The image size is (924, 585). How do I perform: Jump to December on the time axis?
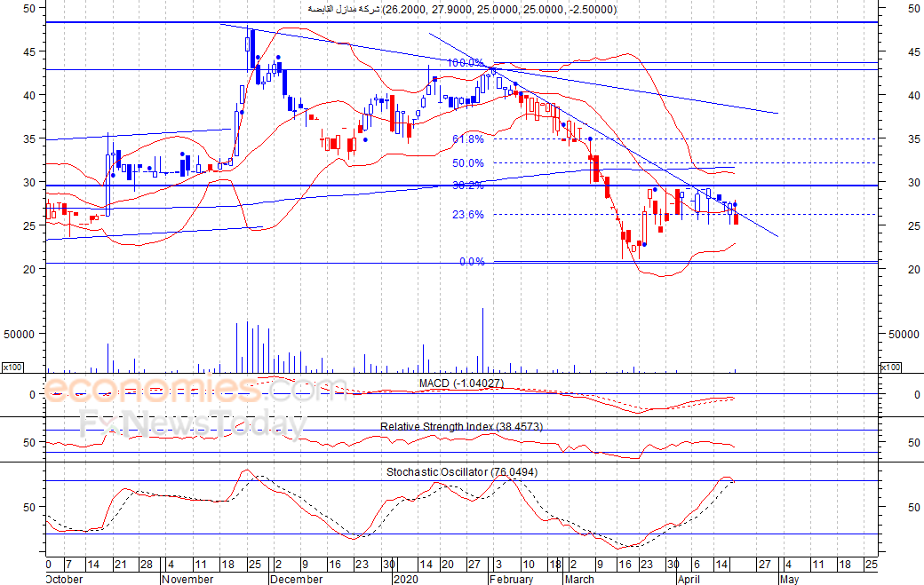coord(296,579)
